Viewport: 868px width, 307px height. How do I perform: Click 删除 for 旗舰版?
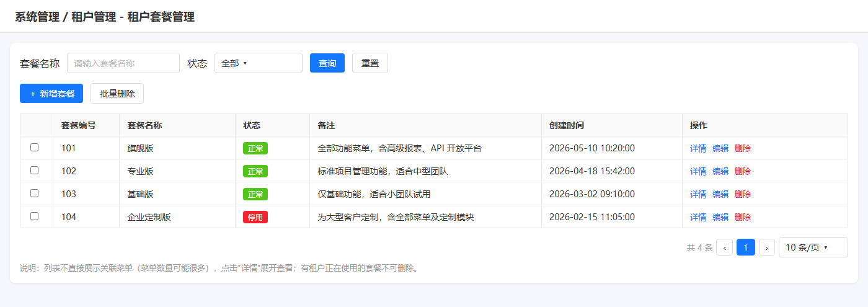click(743, 148)
